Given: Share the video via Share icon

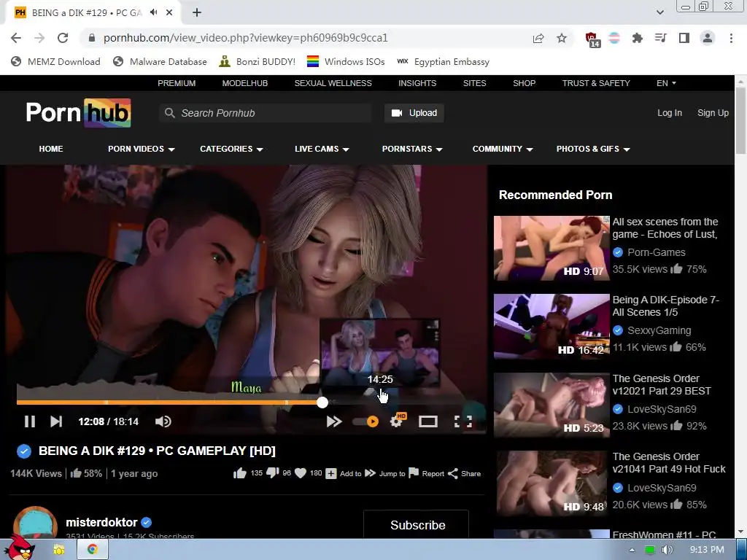Looking at the screenshot, I should [x=465, y=473].
